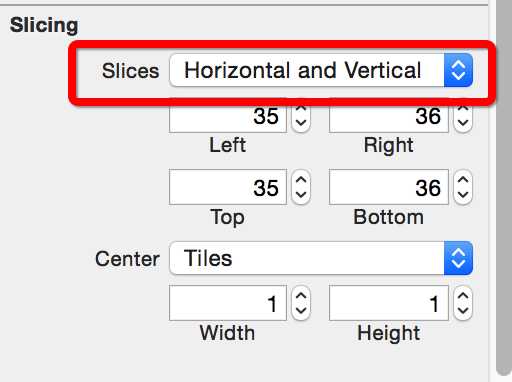Click the inspector's vertical scrollbar
Screen dimensions: 512x382
[x=504, y=187]
